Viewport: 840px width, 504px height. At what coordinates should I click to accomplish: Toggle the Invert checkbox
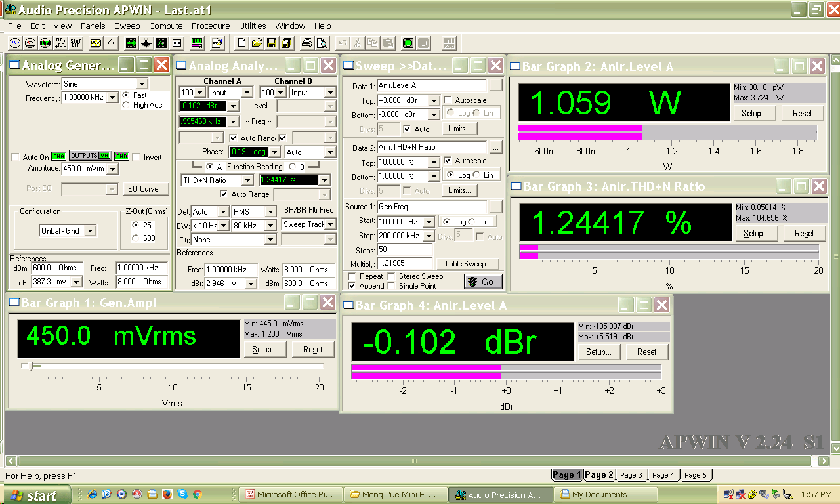click(136, 157)
